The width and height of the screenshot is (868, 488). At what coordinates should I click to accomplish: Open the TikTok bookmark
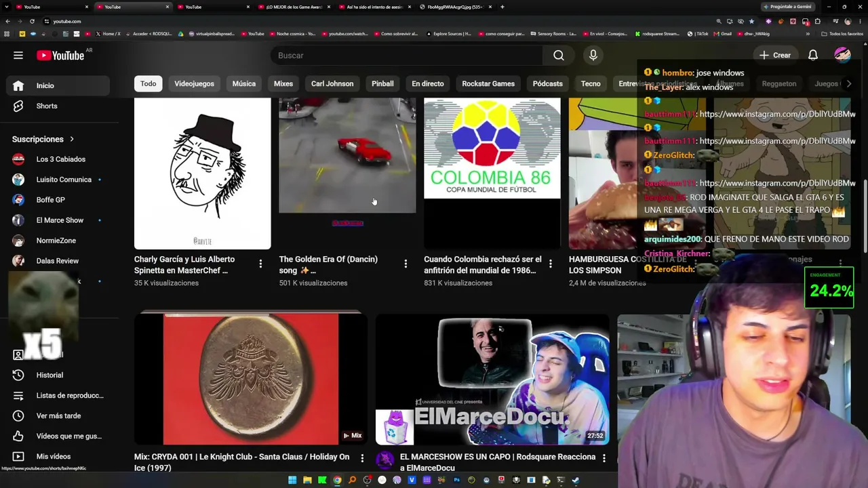[x=698, y=33]
